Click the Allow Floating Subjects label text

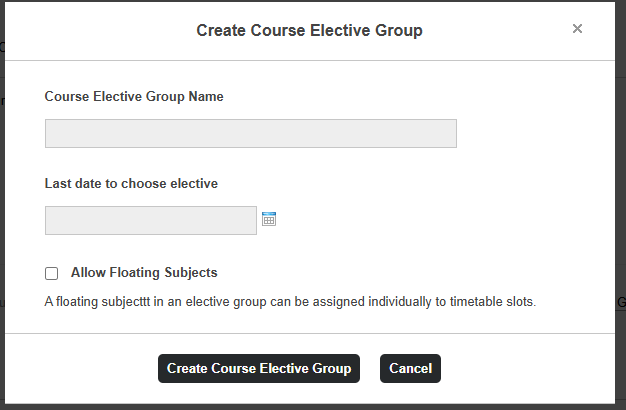[144, 272]
